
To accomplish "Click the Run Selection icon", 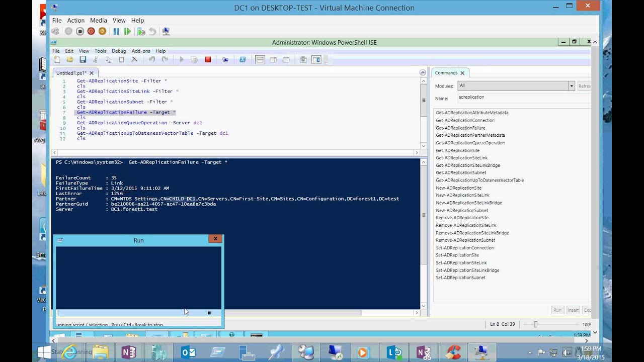I will click(x=195, y=60).
